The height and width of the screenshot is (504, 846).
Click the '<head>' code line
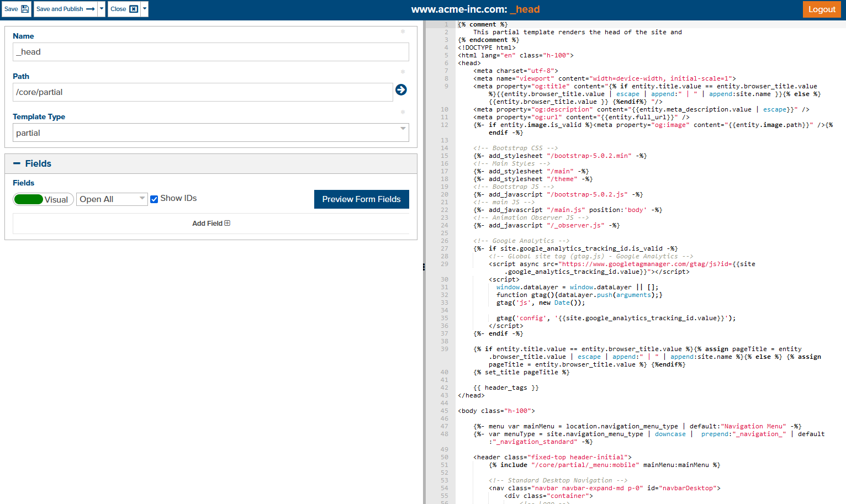[469, 63]
